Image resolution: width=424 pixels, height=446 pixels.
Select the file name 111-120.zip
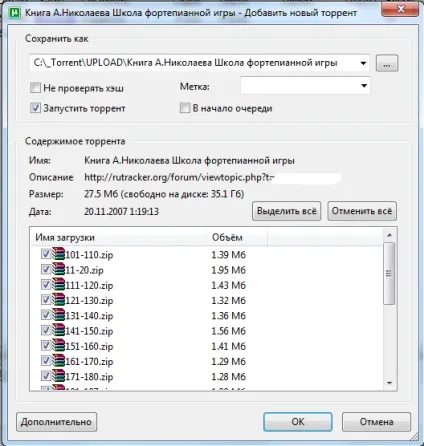(89, 286)
